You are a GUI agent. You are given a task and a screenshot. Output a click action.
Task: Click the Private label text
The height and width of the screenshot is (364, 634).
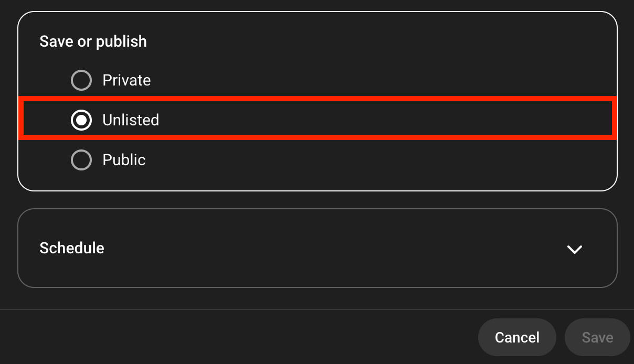click(x=126, y=80)
